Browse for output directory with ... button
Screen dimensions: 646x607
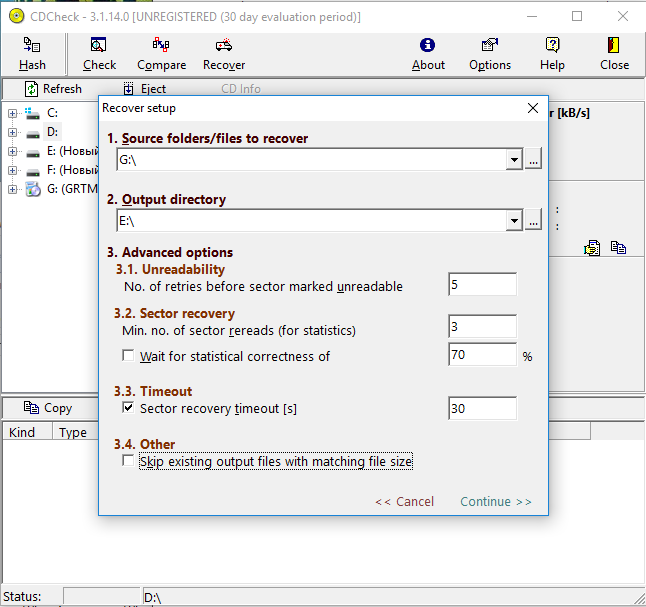(533, 220)
